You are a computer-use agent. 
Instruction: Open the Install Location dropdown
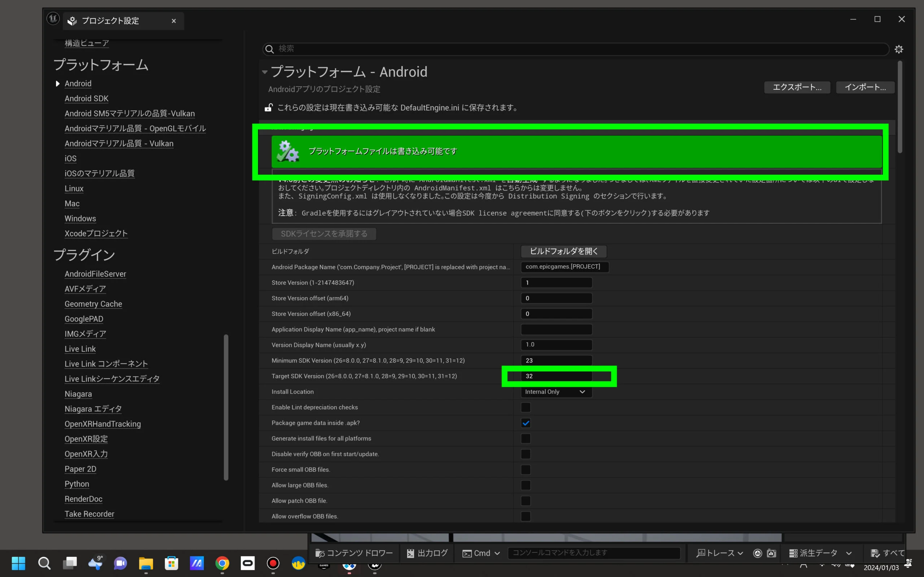point(556,392)
